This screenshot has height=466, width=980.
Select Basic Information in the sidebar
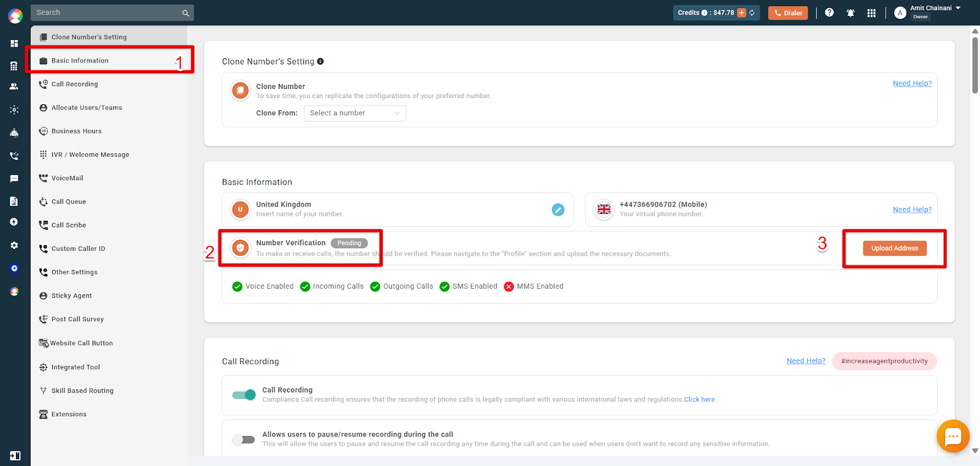click(109, 61)
